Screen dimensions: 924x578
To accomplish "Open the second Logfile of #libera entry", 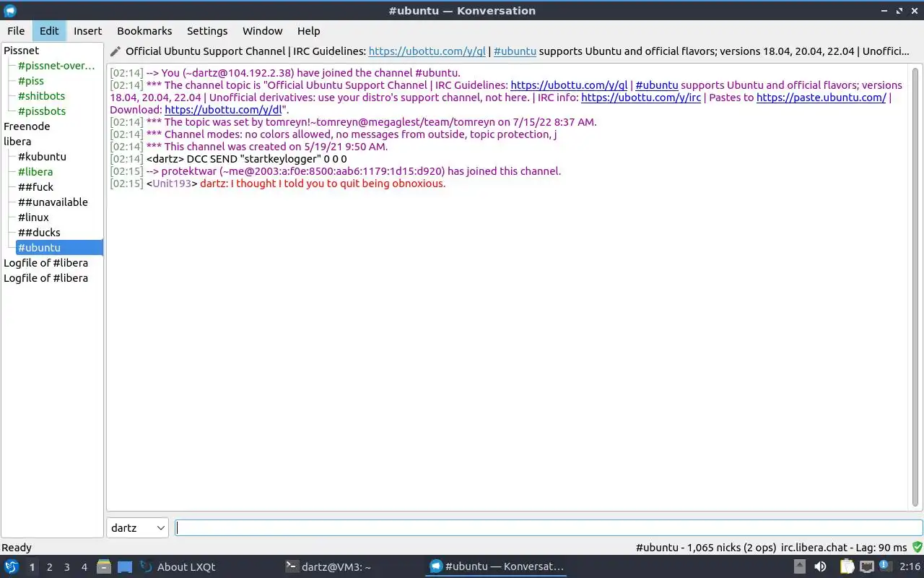I will tap(45, 278).
